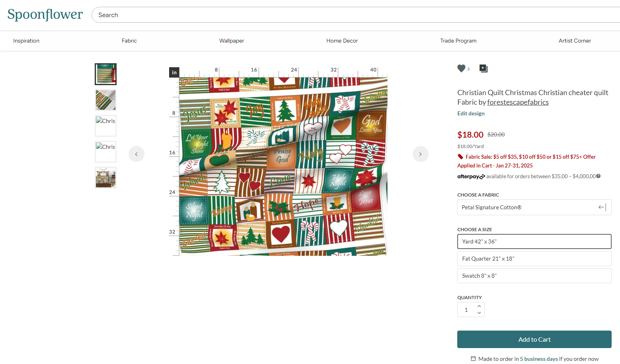
Task: Show next product image with right chevron
Action: tap(420, 154)
